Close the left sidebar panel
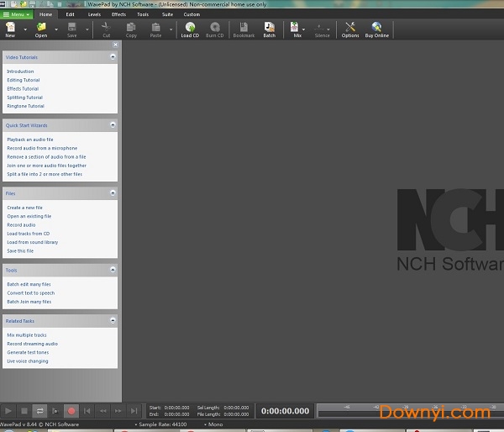Screen dimensions: 504x432 pyautogui.click(x=115, y=45)
